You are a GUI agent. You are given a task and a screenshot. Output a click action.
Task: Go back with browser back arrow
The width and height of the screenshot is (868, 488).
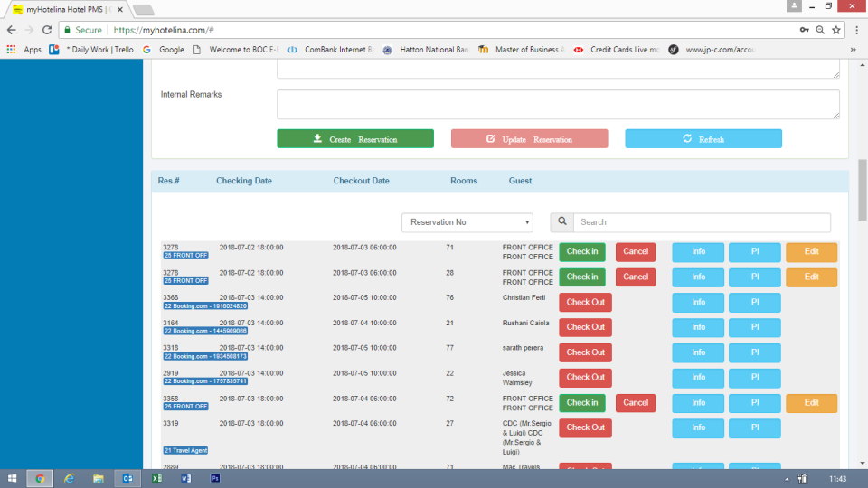pos(12,30)
